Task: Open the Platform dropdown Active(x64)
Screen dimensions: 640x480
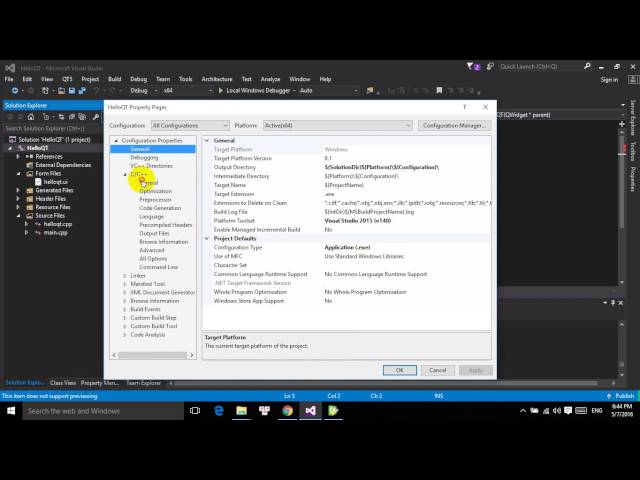Action: click(338, 126)
